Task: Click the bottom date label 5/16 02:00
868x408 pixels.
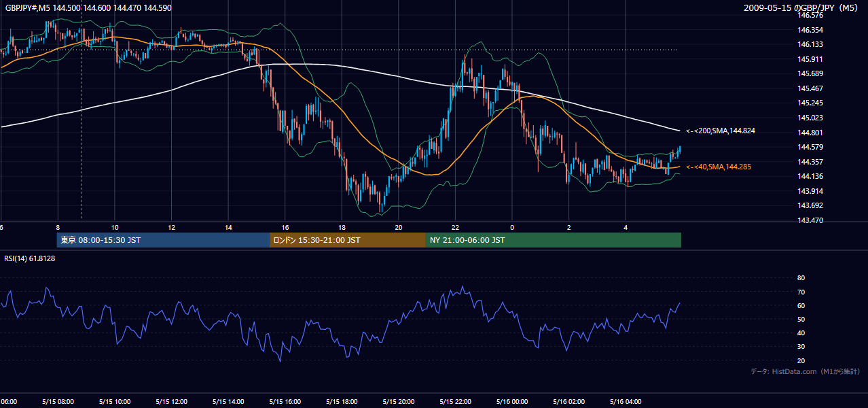Action: tap(569, 401)
